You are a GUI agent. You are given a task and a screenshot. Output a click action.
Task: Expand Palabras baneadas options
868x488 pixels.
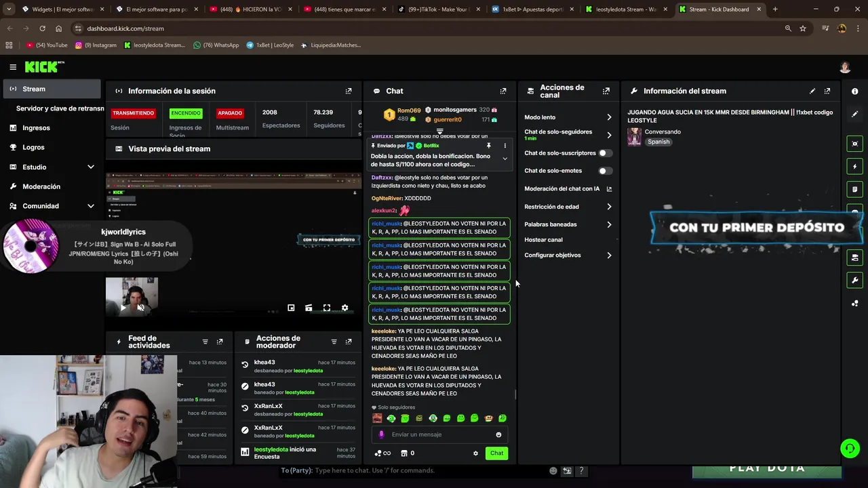pos(609,224)
